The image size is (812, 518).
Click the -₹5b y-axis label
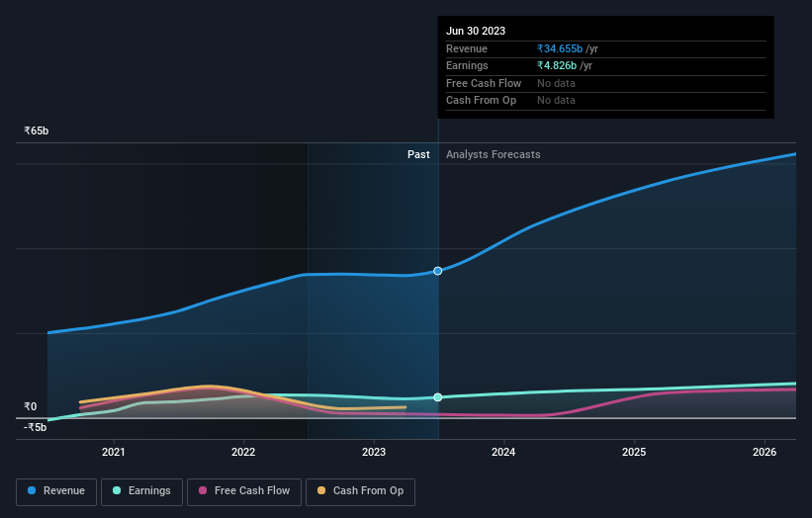(36, 427)
